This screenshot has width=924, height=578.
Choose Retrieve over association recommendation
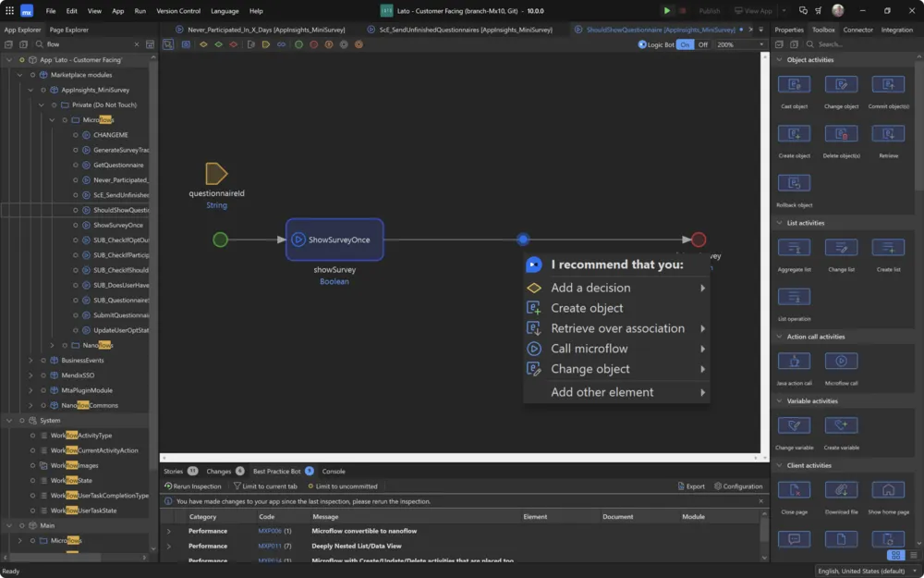(617, 328)
